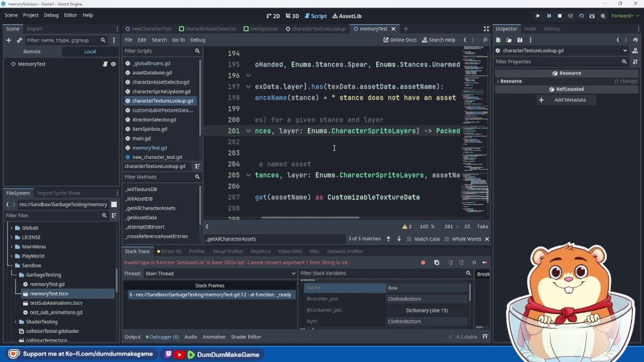The height and width of the screenshot is (362, 644).
Task: Open the script attached to MemoryTest
Action: pos(105,64)
